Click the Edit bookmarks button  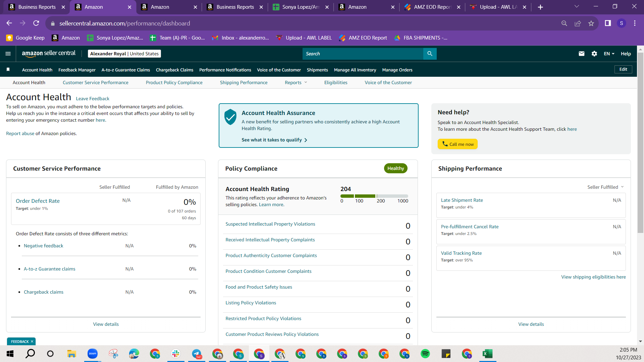[x=623, y=69]
